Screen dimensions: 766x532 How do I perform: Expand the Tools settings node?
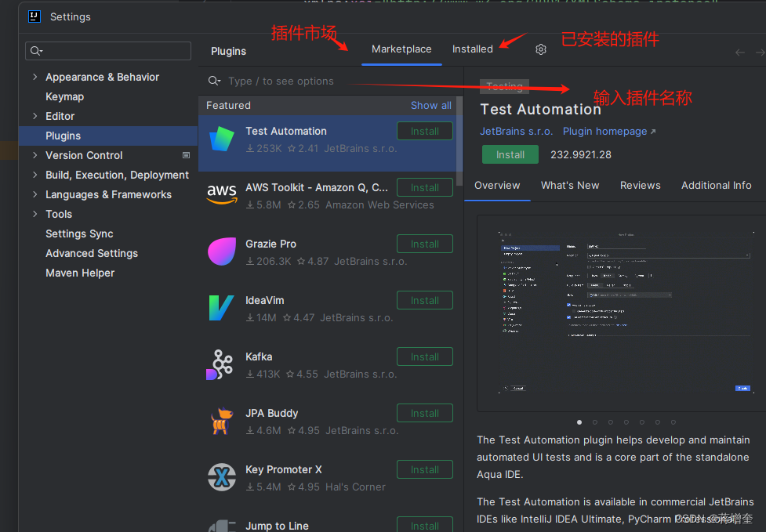(34, 213)
